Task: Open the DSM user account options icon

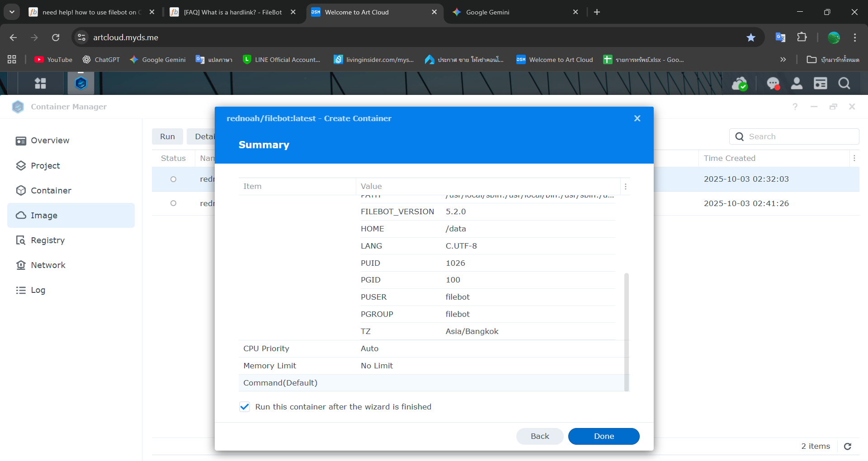Action: (797, 84)
